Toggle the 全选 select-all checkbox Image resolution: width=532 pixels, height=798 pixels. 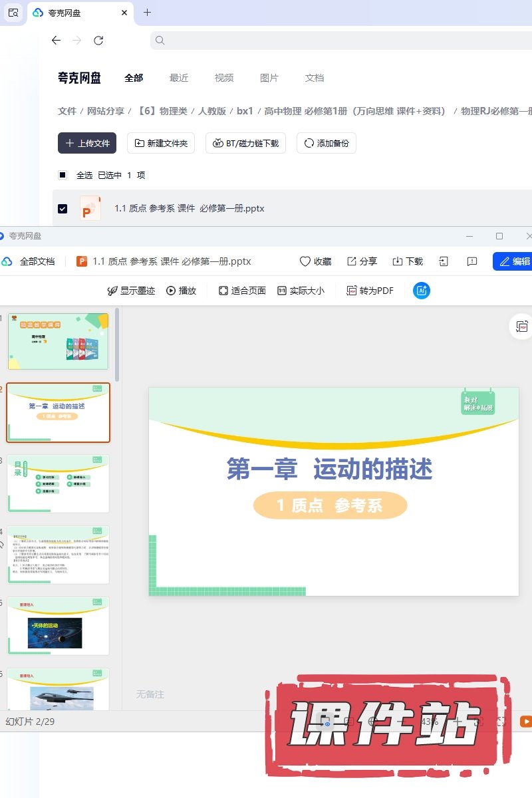point(63,175)
